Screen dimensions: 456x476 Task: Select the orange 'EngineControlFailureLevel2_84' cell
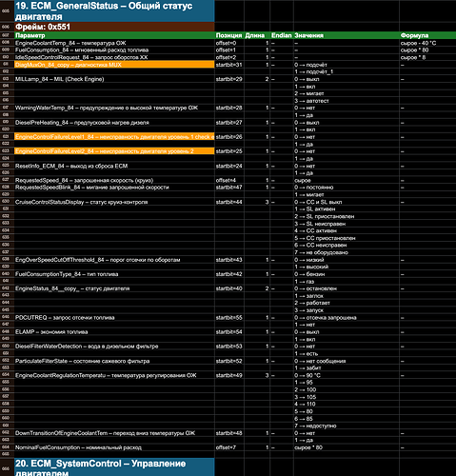coord(114,151)
